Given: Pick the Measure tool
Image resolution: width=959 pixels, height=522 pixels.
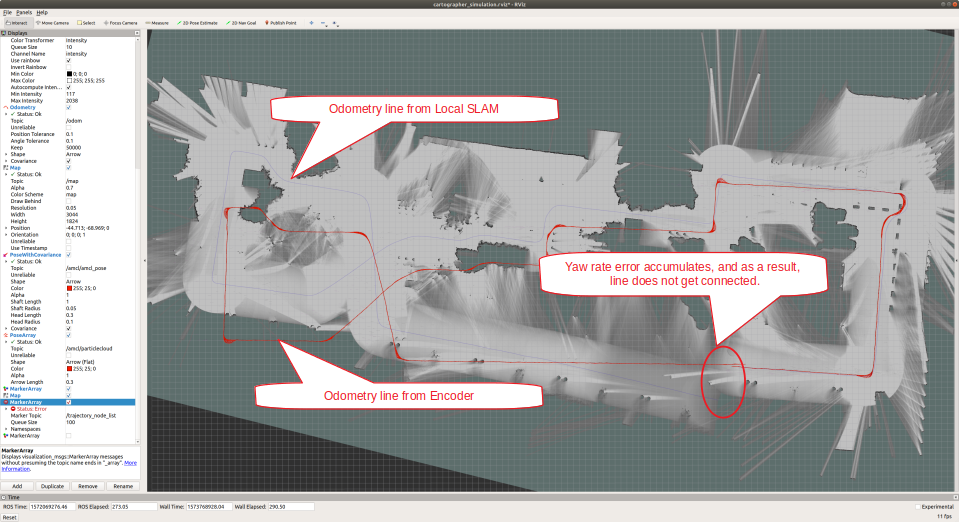Looking at the screenshot, I should point(157,23).
